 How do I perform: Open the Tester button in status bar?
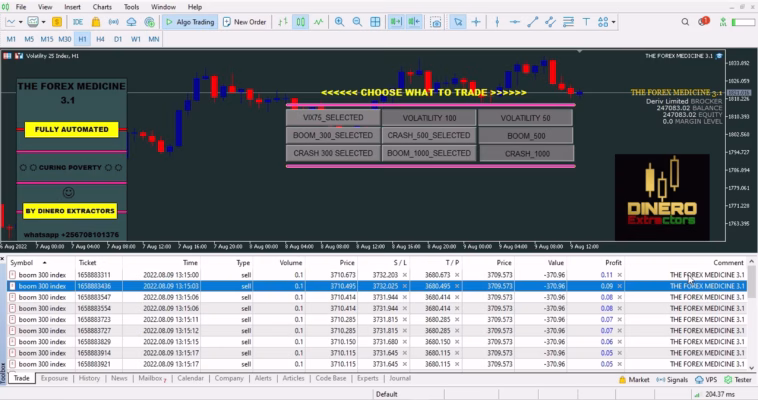click(738, 380)
